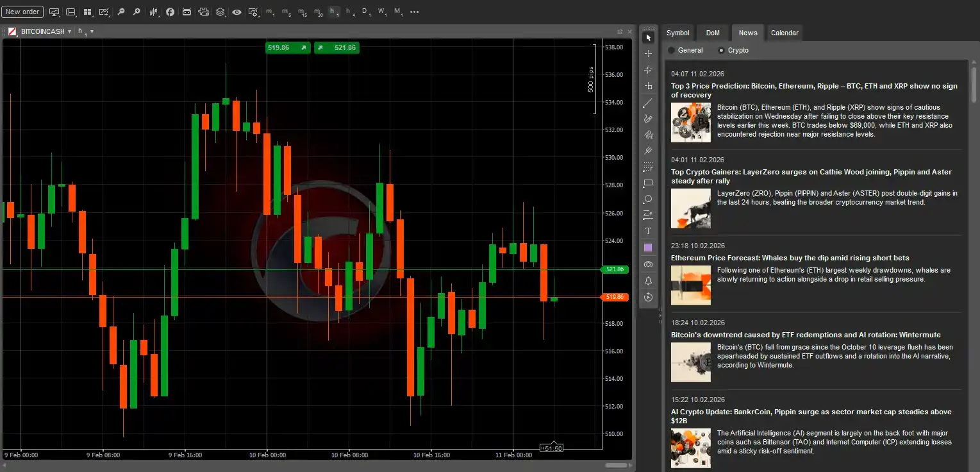The image size is (980, 472).
Task: Open the BITCOINCASH symbol dropdown
Action: point(70,30)
